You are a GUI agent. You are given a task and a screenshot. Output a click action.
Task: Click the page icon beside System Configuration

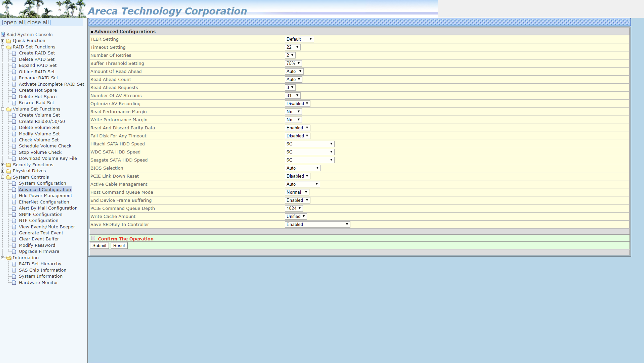[14, 183]
